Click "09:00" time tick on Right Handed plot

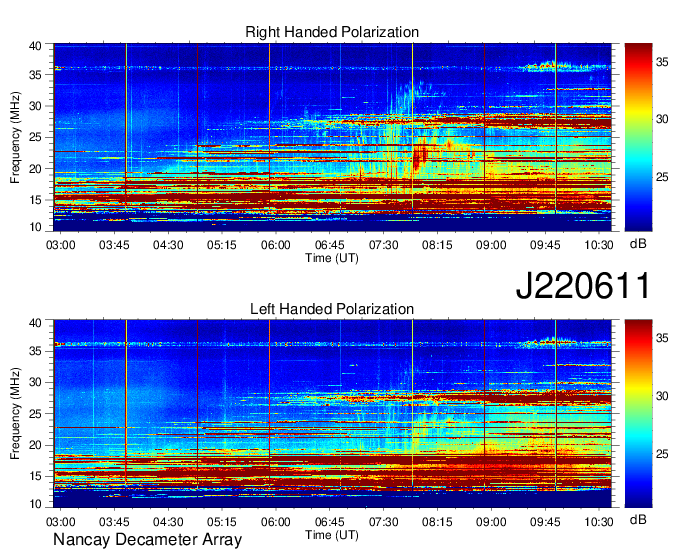click(491, 245)
